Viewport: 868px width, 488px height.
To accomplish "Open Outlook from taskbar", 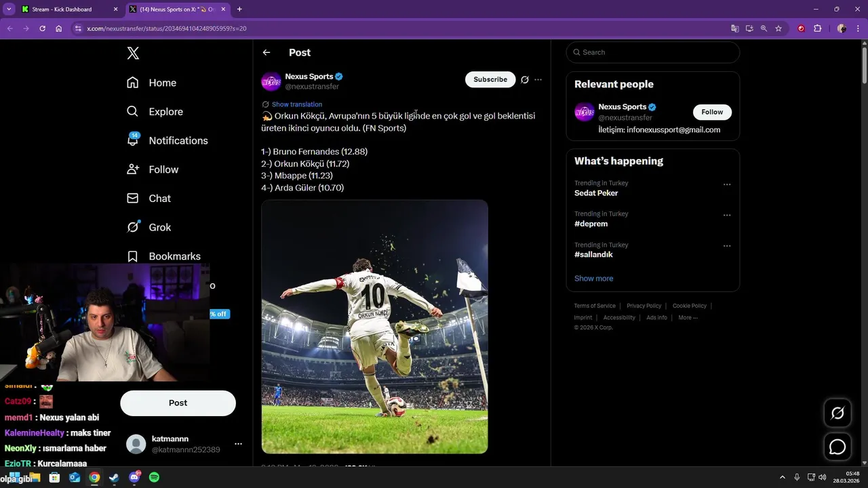I will 75,477.
